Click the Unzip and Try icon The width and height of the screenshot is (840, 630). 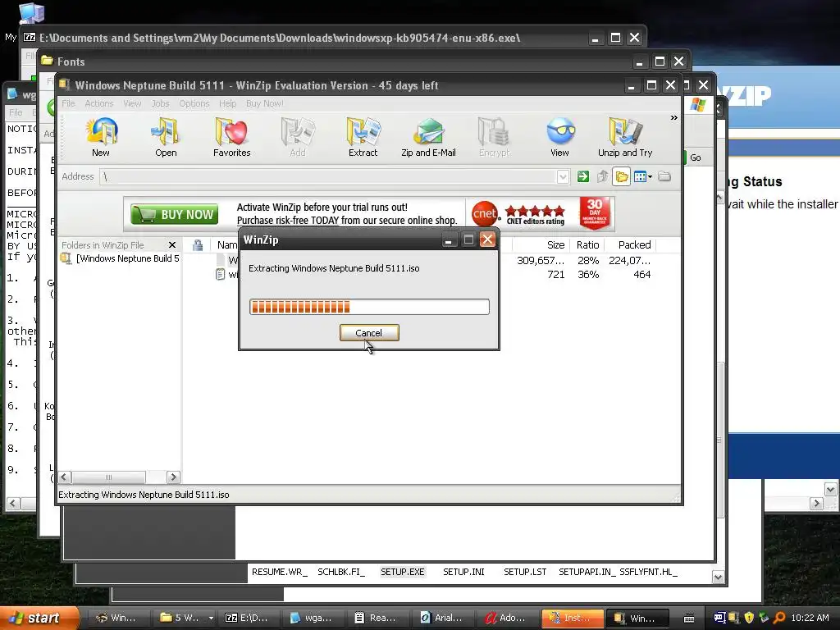(625, 138)
